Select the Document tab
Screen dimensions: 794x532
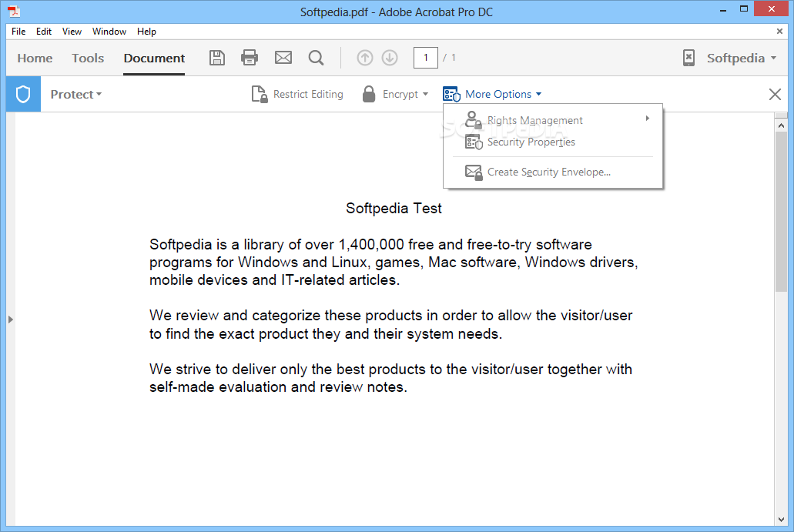tap(154, 59)
